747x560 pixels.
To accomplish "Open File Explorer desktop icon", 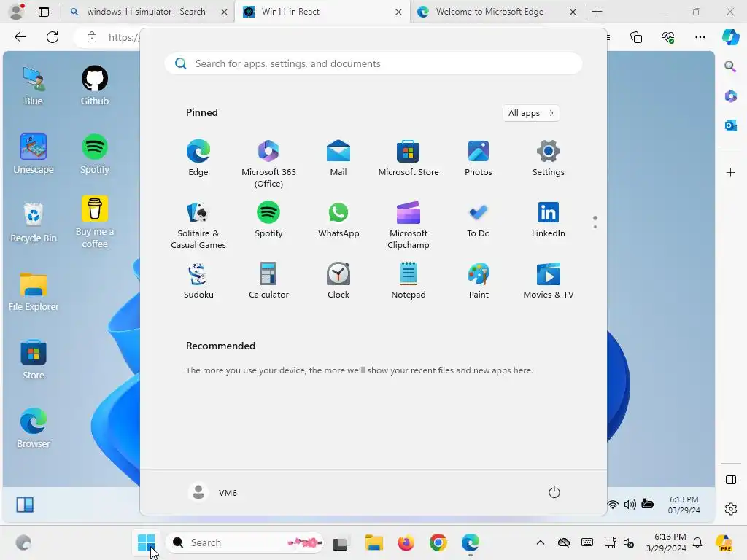I will [34, 292].
